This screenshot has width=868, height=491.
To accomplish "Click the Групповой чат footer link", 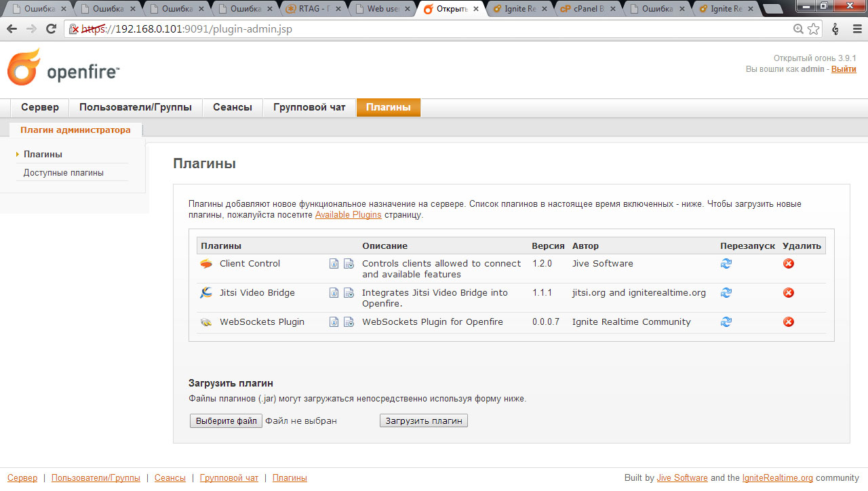I will click(x=229, y=478).
